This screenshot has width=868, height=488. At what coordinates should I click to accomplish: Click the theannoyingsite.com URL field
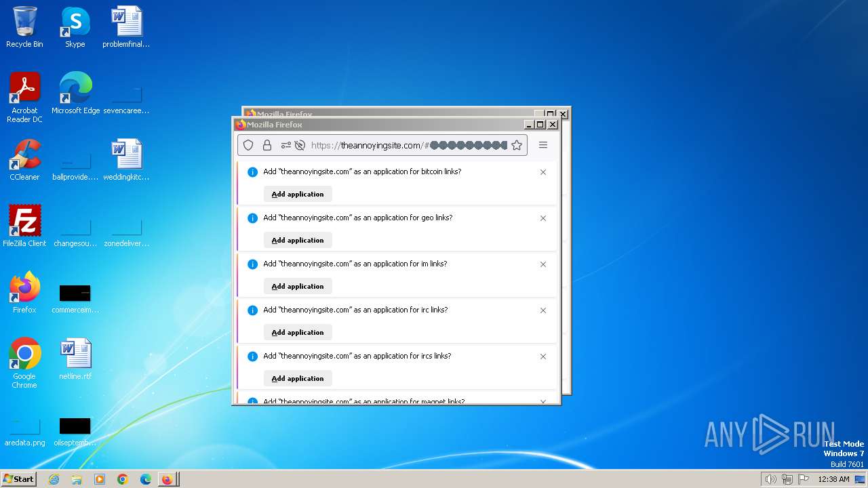[x=409, y=145]
